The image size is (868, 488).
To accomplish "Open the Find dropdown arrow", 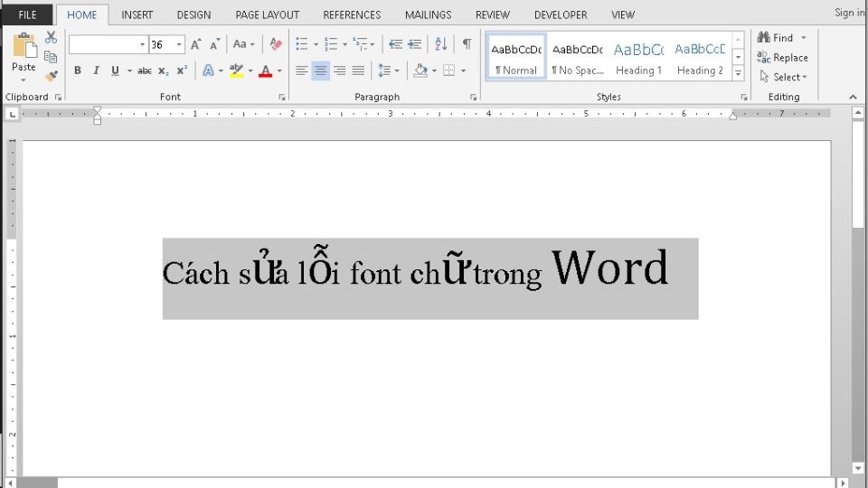I will coord(803,38).
